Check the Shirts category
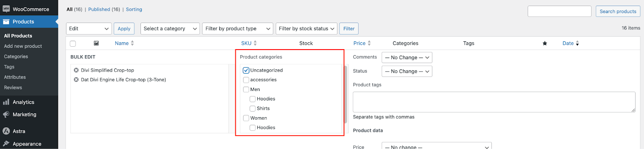This screenshot has height=149, width=644. (252, 108)
